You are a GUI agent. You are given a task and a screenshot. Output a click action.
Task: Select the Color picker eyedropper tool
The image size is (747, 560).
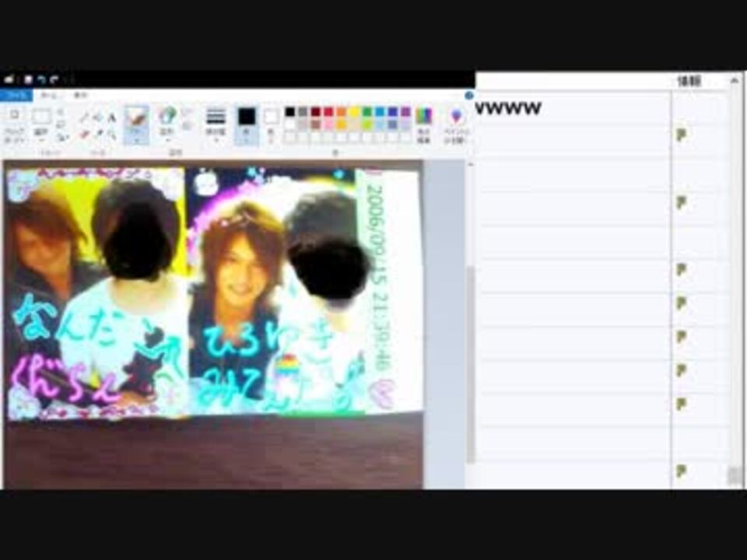tap(98, 135)
